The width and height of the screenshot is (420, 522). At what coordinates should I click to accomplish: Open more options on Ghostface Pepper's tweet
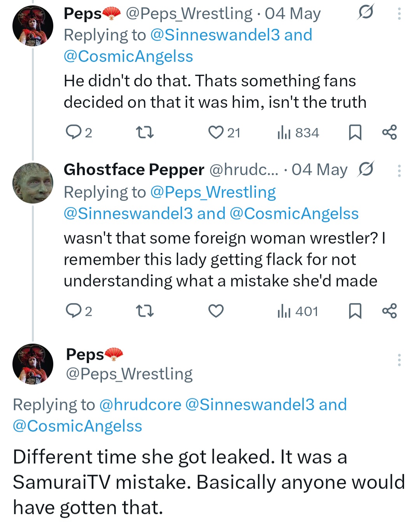click(x=399, y=170)
